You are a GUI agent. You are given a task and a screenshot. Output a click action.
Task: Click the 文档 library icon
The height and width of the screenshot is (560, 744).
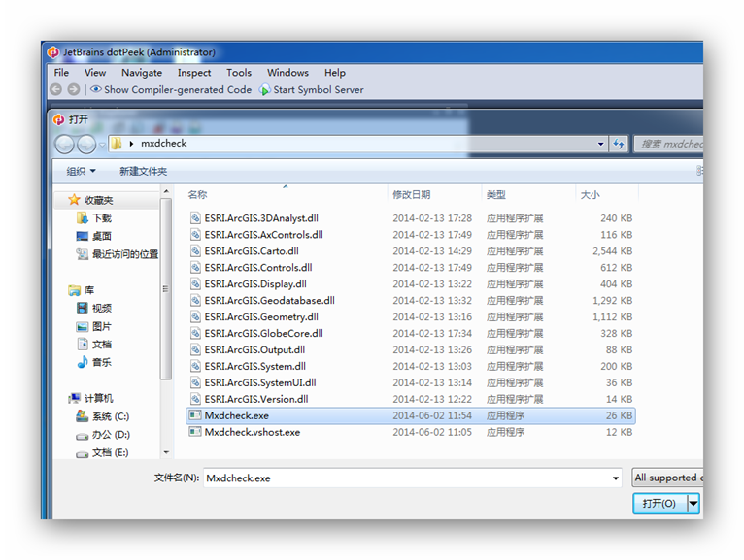[x=83, y=345]
